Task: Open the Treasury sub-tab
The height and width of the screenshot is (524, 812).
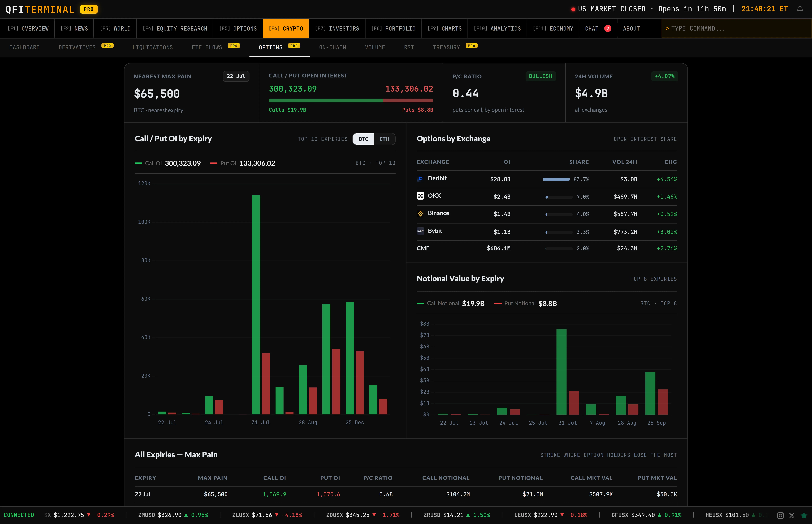Action: pos(455,47)
